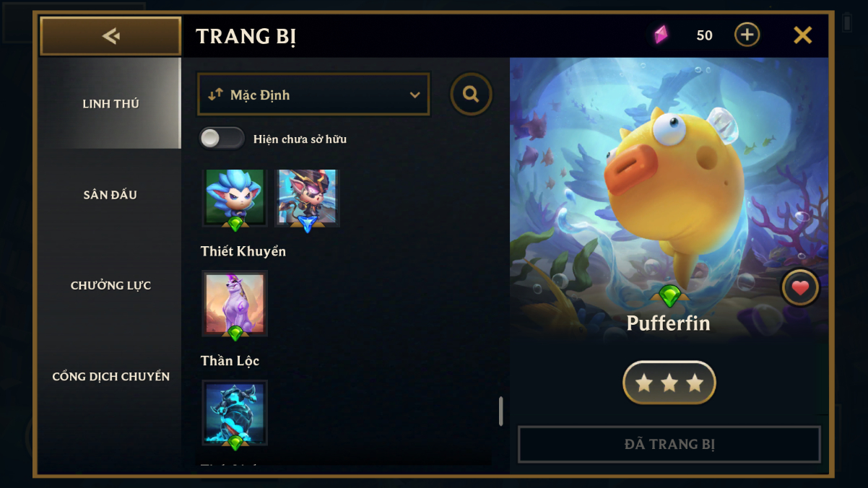The height and width of the screenshot is (488, 868).
Task: Tap the plus icon to add currency
Action: [x=747, y=35]
